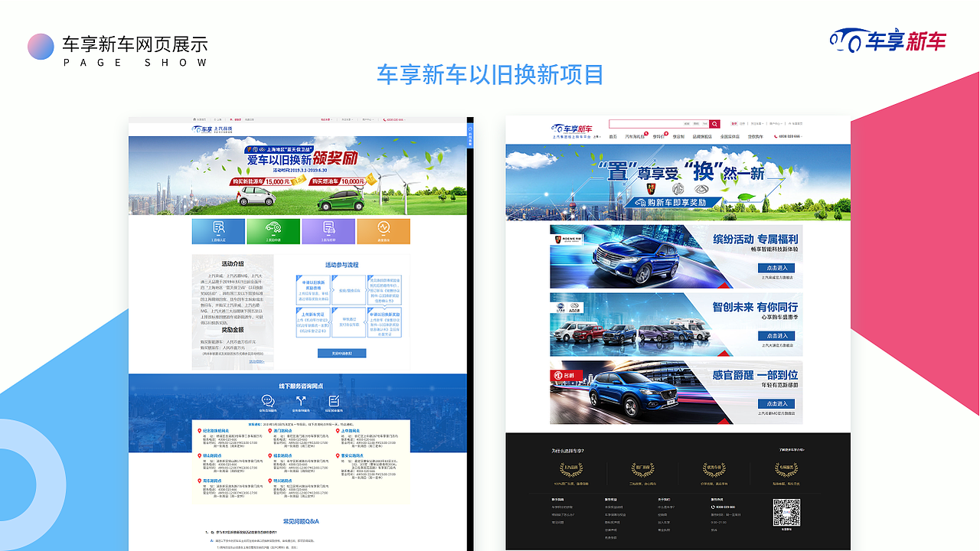The width and height of the screenshot is (980, 551).
Task: Expand 关注车享 dropdown on right page
Action: click(758, 123)
